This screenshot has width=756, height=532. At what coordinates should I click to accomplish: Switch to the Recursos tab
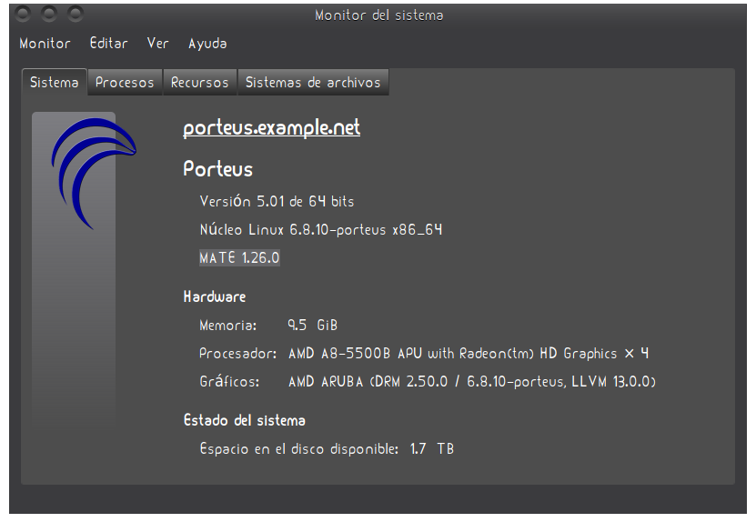click(199, 83)
